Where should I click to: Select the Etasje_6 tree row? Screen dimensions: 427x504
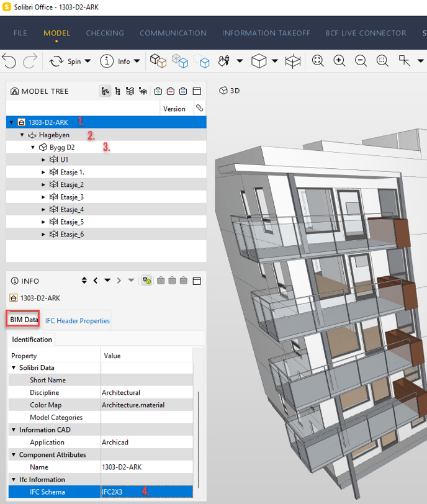coord(106,235)
